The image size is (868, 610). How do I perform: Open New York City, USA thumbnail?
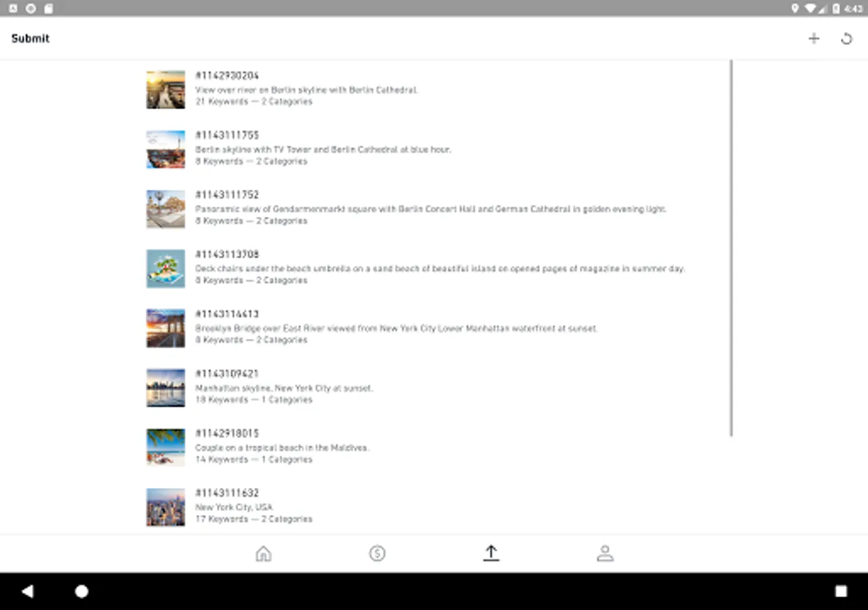tap(165, 507)
